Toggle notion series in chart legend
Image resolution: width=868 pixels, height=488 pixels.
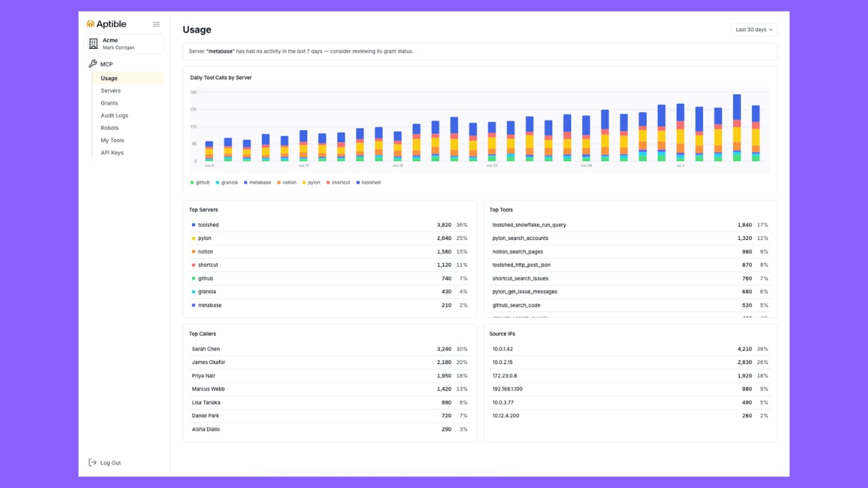point(287,182)
